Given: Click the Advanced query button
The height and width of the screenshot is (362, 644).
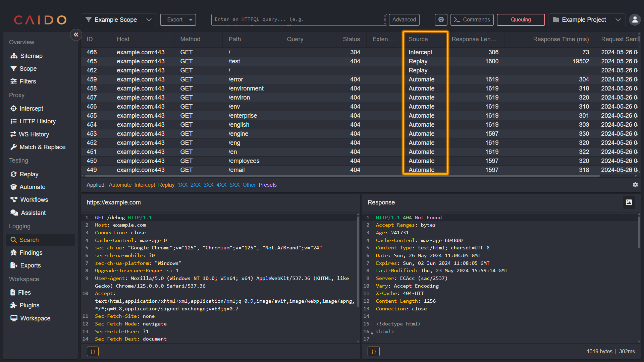Looking at the screenshot, I should [x=404, y=19].
